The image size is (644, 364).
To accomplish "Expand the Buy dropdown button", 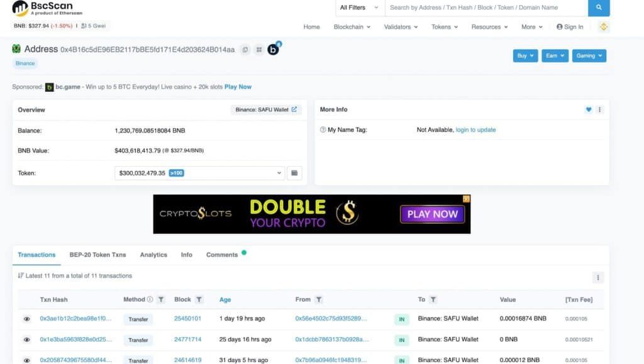I will point(525,56).
